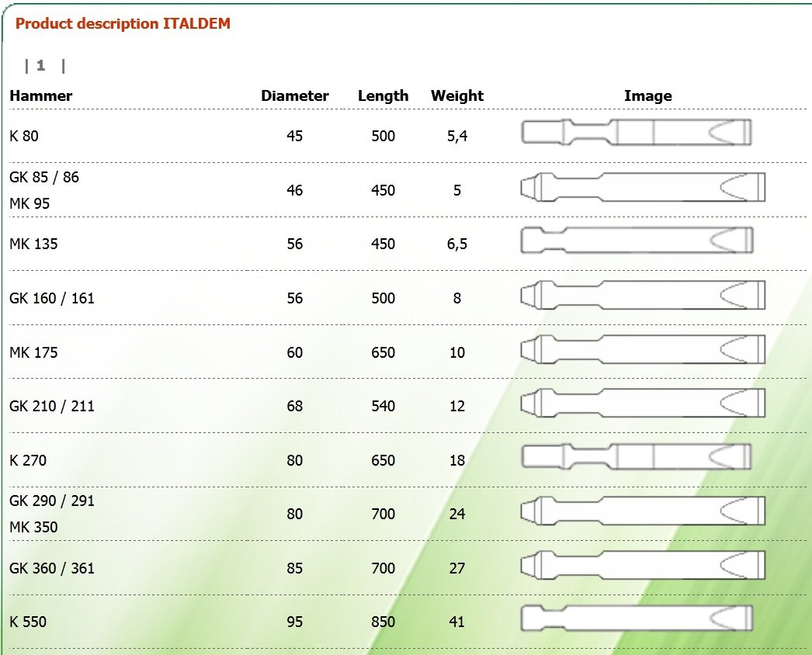Click the K 550 chisel drawing
This screenshot has height=655, width=812.
[x=637, y=619]
